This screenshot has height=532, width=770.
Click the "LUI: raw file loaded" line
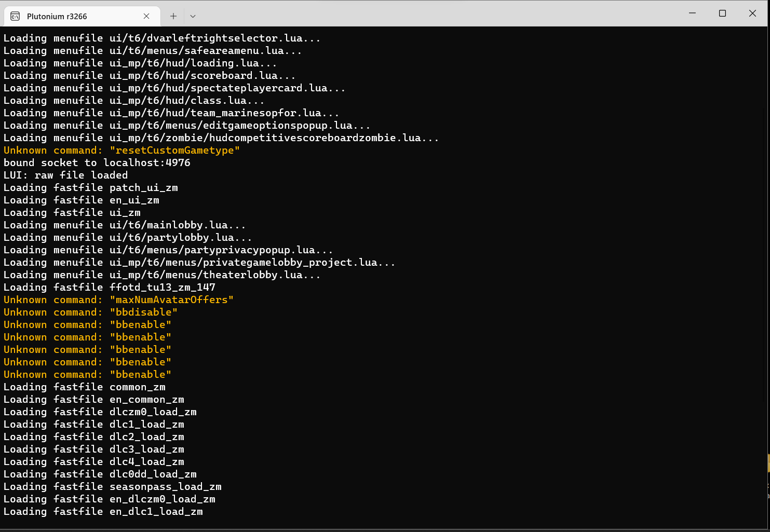pos(66,175)
